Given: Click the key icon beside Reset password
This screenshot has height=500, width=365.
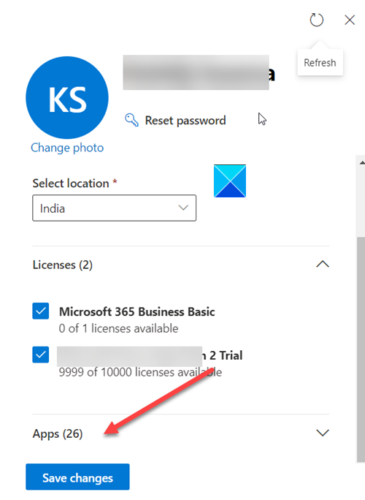Looking at the screenshot, I should [x=131, y=120].
